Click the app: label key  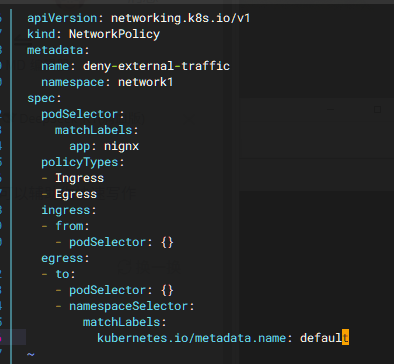[x=83, y=146]
